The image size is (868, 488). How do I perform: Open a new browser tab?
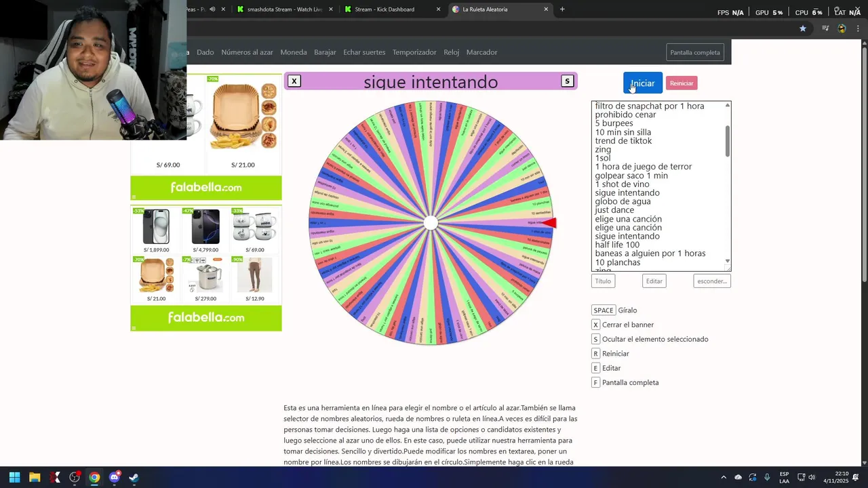[x=562, y=9]
